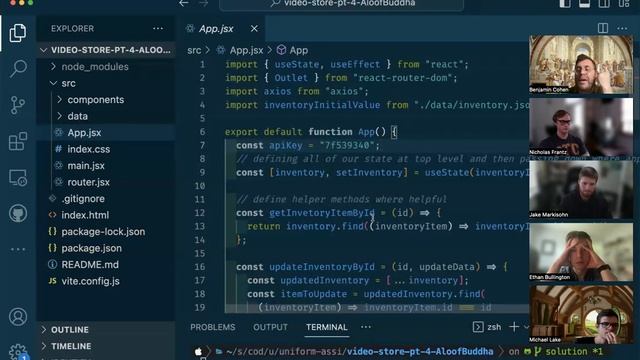Expand the OUTLINE section

pos(106,329)
